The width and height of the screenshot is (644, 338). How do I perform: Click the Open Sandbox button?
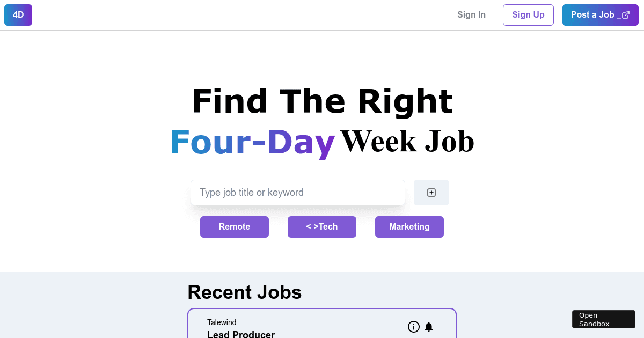[603, 319]
